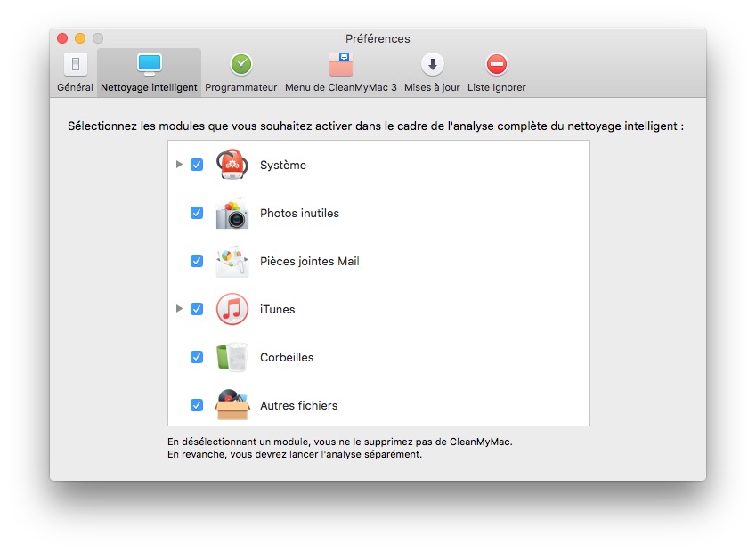Expand the iTunes disclosure triangle
This screenshot has height=552, width=756.
click(179, 309)
